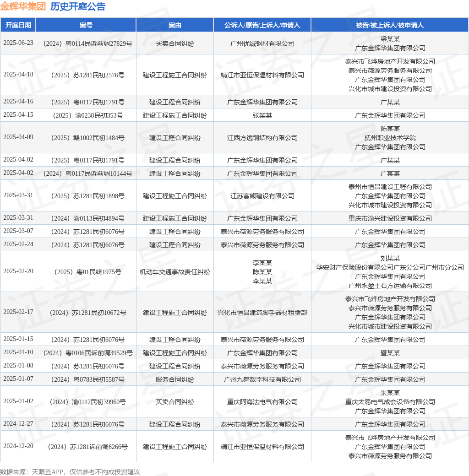Image resolution: width=469 pixels, height=476 pixels.
Task: Click the date cell 2025-02-17
Action: pyautogui.click(x=18, y=312)
